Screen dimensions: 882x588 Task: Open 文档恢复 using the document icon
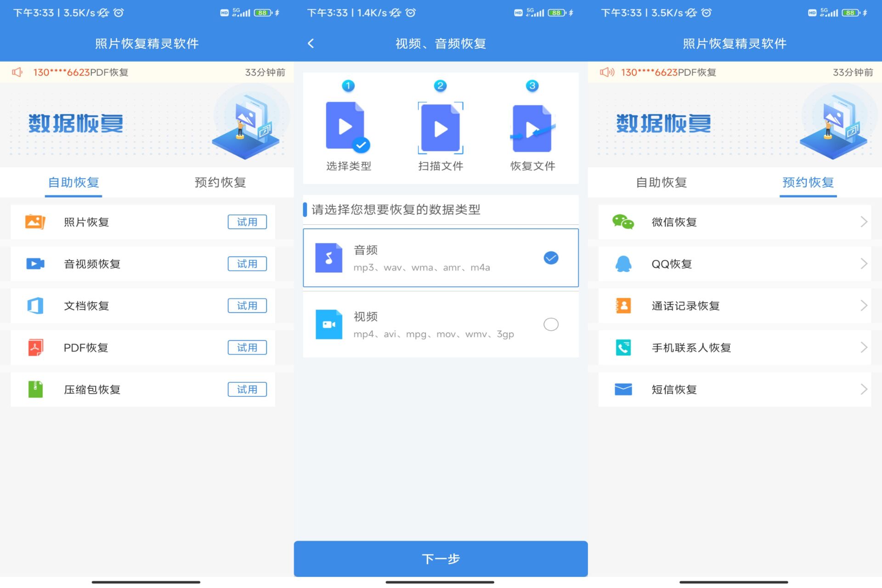coord(35,305)
